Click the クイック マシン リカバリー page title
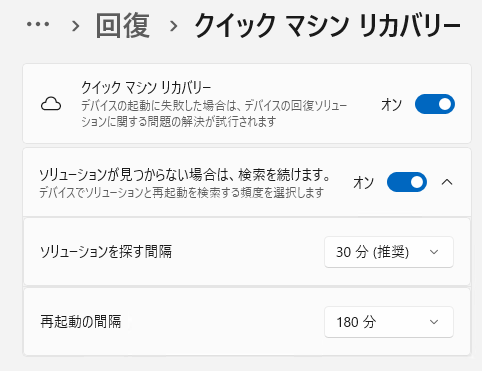The height and width of the screenshot is (371, 482). pyautogui.click(x=327, y=25)
